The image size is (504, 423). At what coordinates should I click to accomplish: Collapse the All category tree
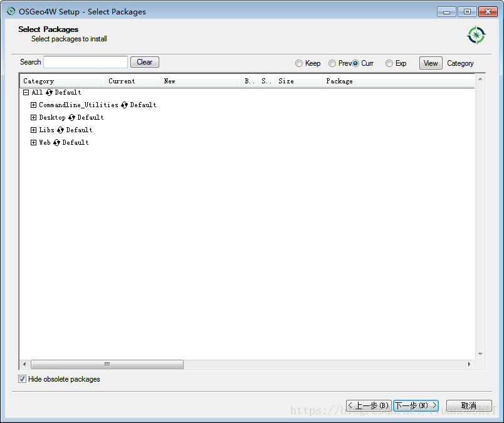point(26,93)
